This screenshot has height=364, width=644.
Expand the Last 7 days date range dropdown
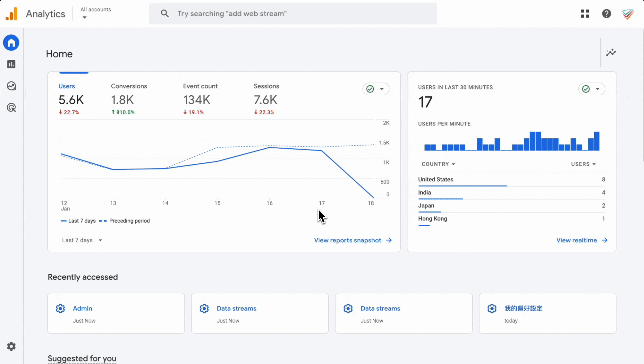point(82,240)
